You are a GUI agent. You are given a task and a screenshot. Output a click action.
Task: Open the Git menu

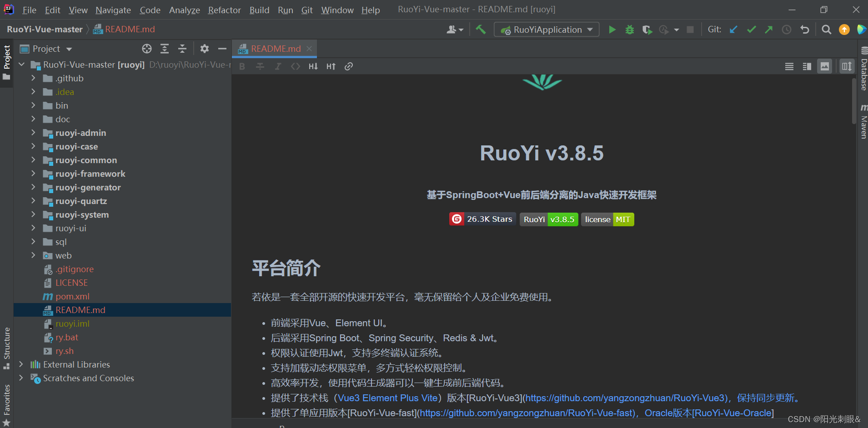(x=307, y=10)
